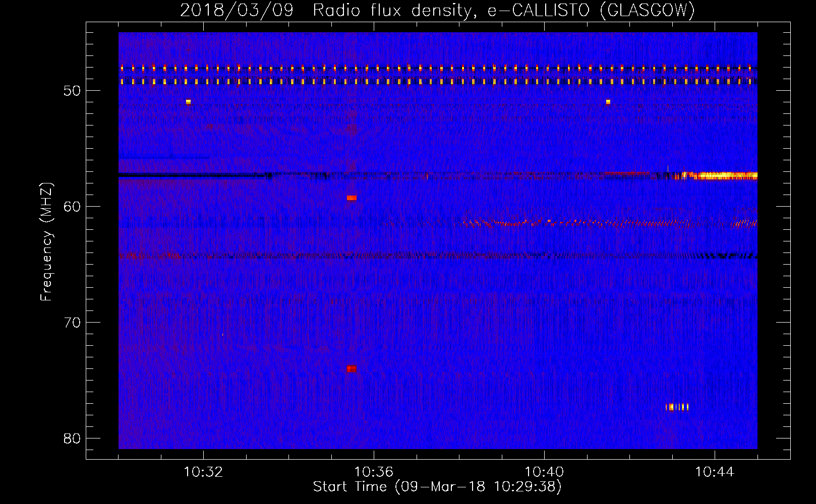This screenshot has width=816, height=504.
Task: Click the 60 frequency tick label
Action: 72,207
